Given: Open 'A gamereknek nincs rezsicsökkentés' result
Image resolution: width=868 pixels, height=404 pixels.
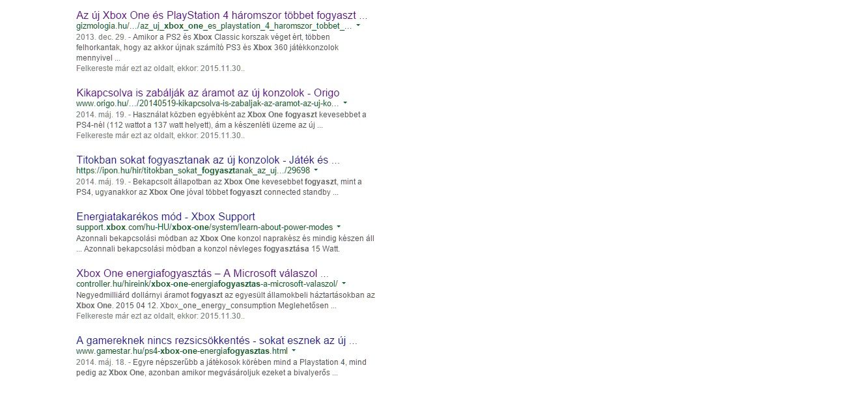Looking at the screenshot, I should tap(217, 340).
